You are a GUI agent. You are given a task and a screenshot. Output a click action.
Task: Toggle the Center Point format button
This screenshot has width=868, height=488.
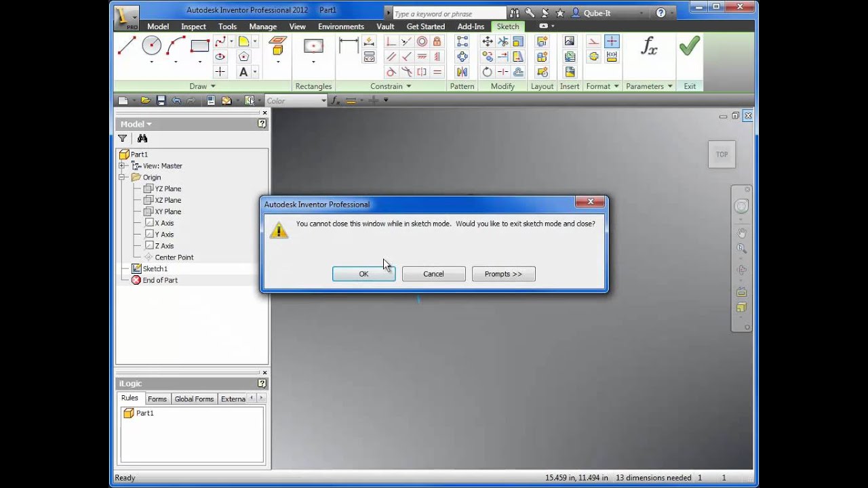(x=612, y=42)
